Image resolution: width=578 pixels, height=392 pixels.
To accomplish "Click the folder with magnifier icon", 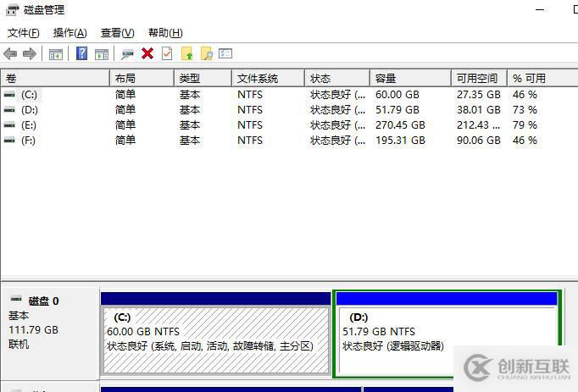I will tap(207, 54).
